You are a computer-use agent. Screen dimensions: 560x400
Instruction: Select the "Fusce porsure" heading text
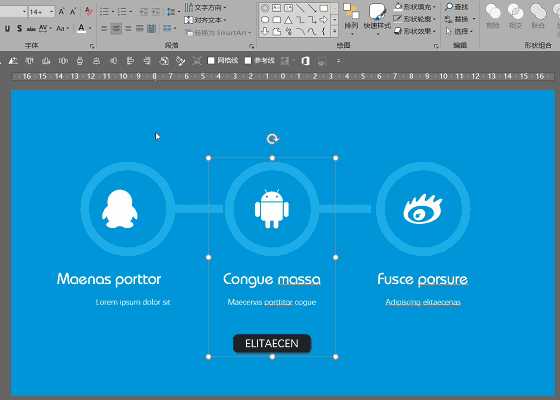(422, 279)
